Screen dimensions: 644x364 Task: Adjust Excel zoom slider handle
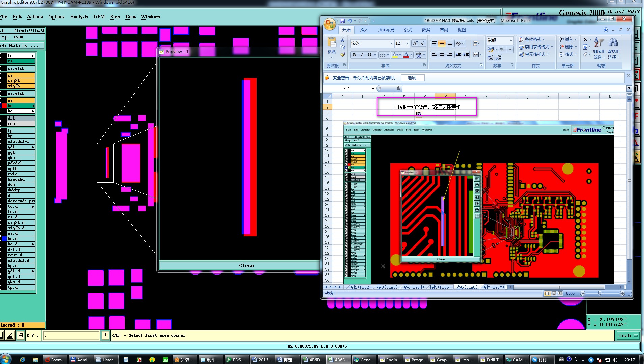tap(600, 293)
